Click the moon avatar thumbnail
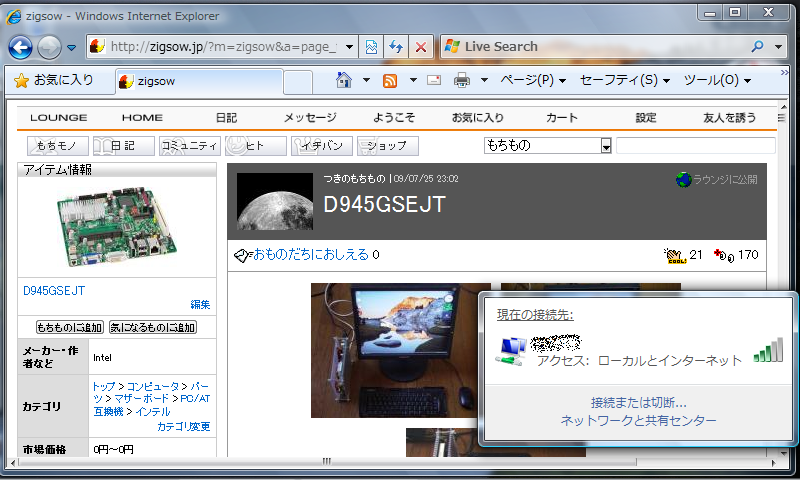 (x=275, y=201)
